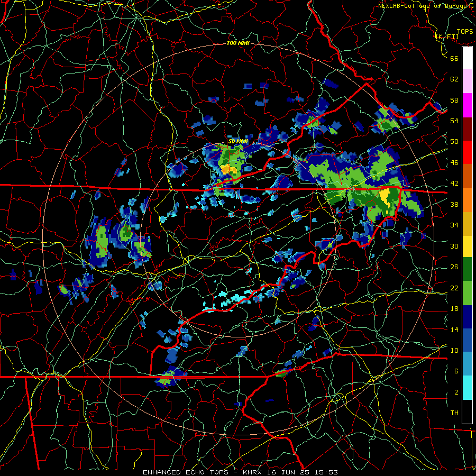Click the '2' legend value
Screen dimensions: 476x476
pyautogui.click(x=456, y=392)
